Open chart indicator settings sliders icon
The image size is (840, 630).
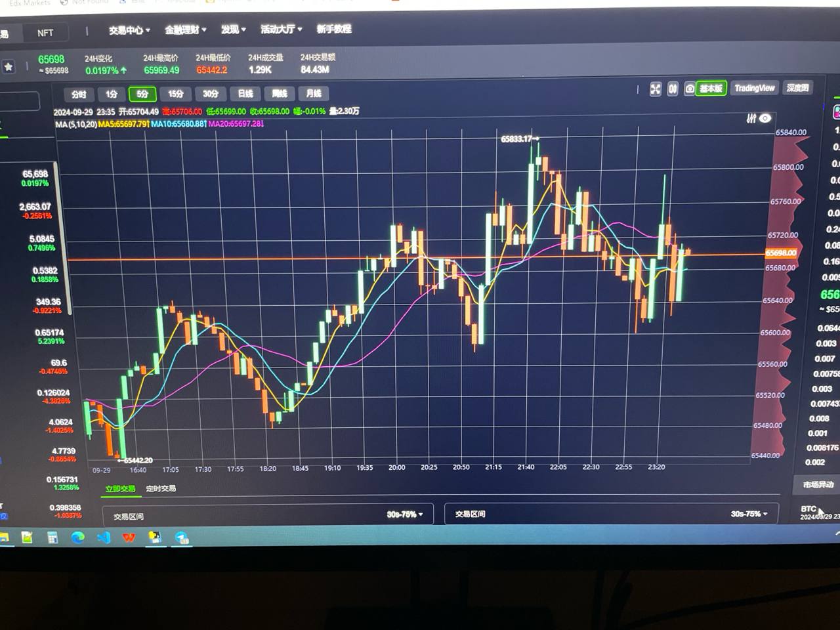click(x=751, y=119)
